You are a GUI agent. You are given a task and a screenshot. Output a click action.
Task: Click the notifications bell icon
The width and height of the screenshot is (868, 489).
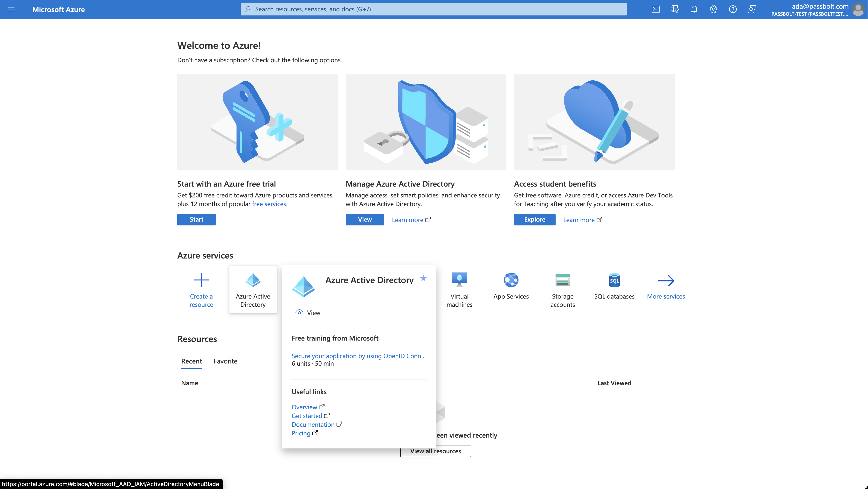point(694,9)
